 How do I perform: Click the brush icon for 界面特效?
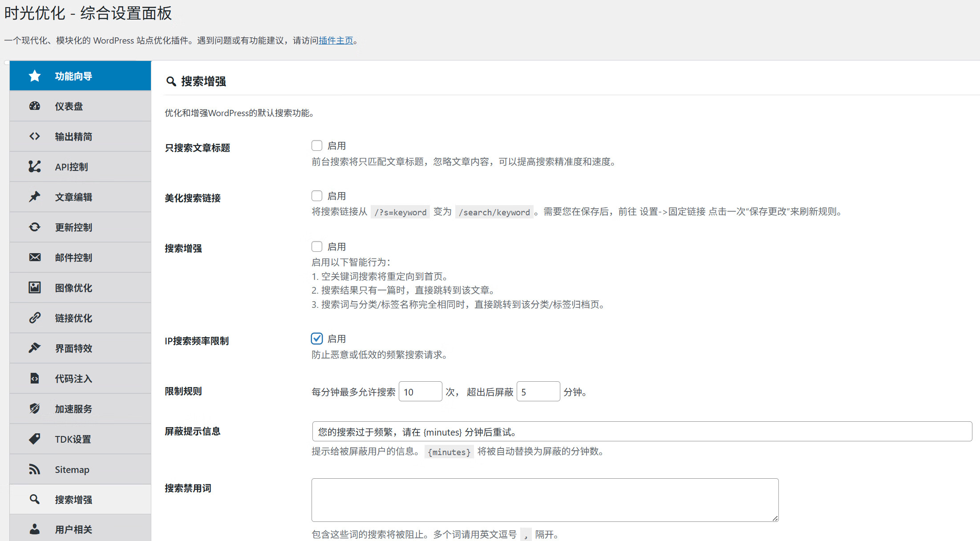click(35, 348)
